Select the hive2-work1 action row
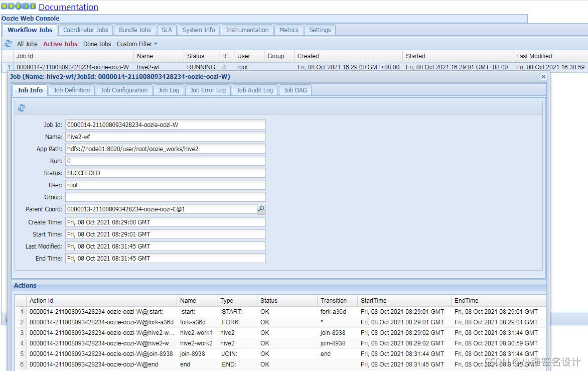Viewport: 588px width, 371px height. (x=280, y=333)
